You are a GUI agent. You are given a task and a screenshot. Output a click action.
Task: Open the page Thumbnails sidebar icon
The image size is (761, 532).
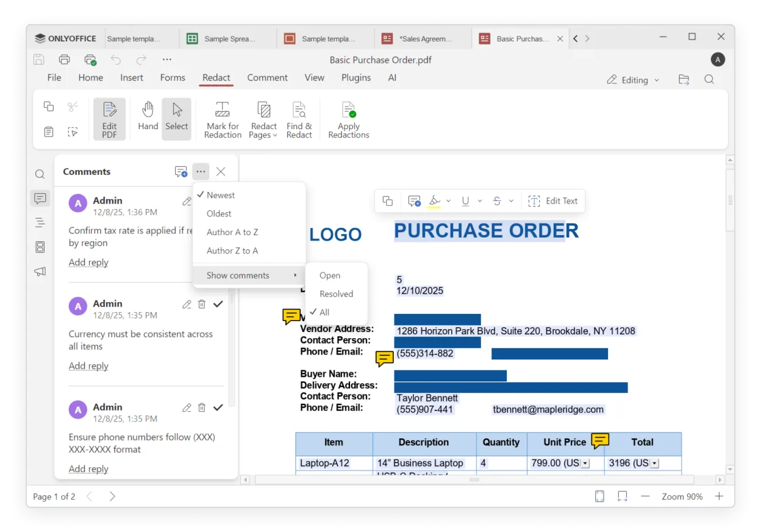click(x=40, y=247)
